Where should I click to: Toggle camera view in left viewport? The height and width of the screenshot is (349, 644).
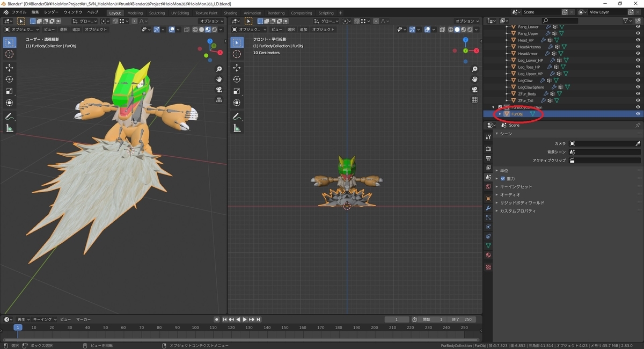coord(219,90)
